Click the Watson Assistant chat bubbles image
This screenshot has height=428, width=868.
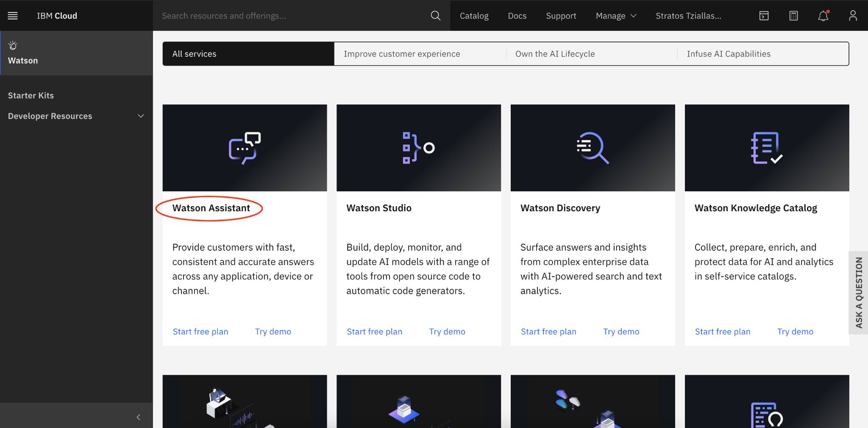(245, 148)
